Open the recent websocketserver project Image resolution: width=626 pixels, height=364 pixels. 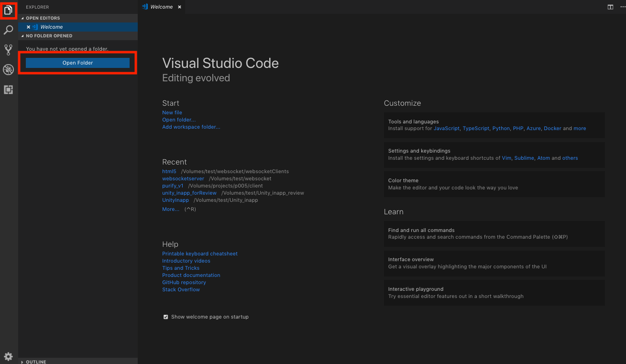click(183, 178)
